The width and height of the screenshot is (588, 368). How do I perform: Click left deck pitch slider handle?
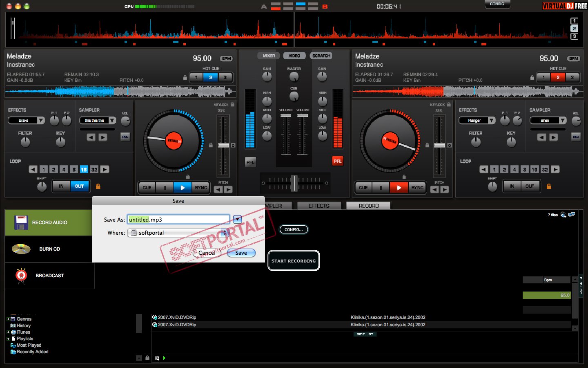click(x=223, y=146)
